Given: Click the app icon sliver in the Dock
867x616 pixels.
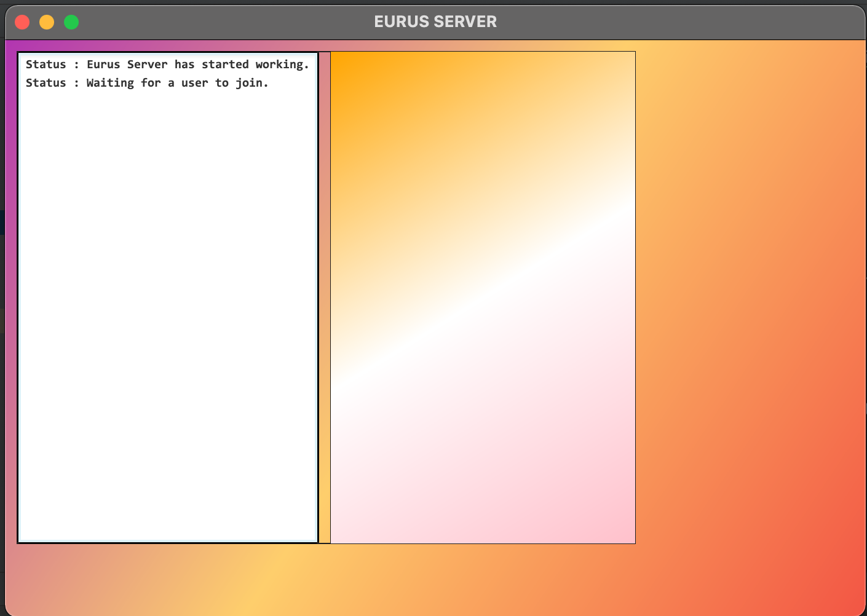Looking at the screenshot, I should pyautogui.click(x=2, y=222).
